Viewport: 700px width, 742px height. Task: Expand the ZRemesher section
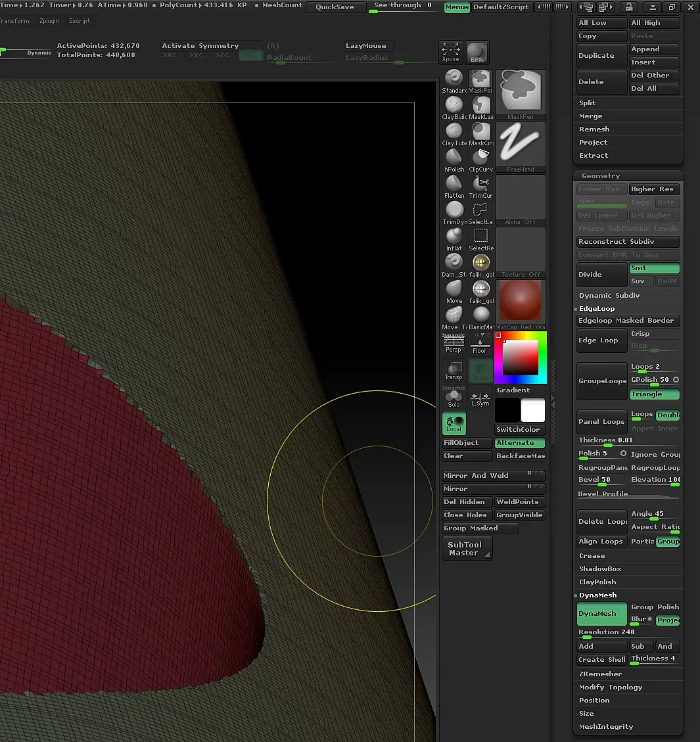coord(600,674)
